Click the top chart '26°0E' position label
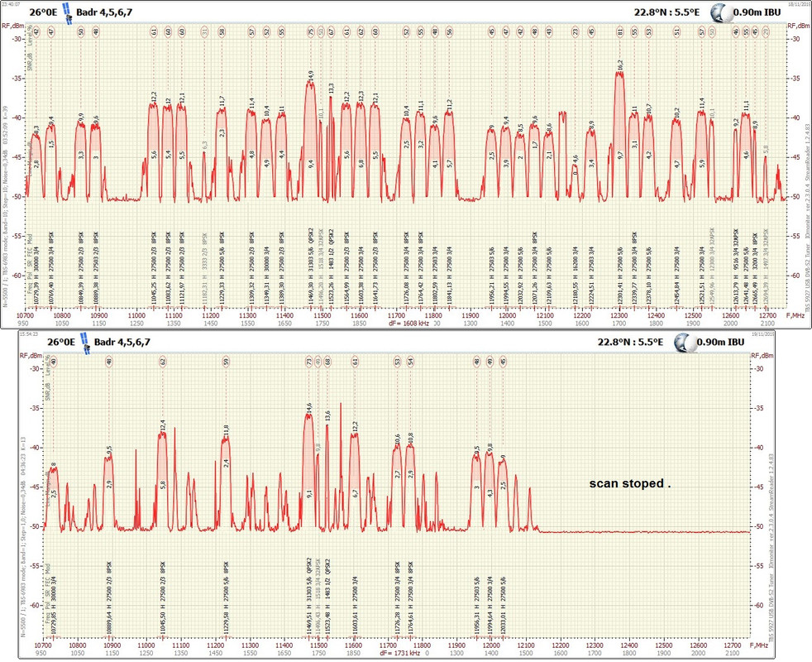Viewport: 812px width, 662px height. [x=44, y=12]
